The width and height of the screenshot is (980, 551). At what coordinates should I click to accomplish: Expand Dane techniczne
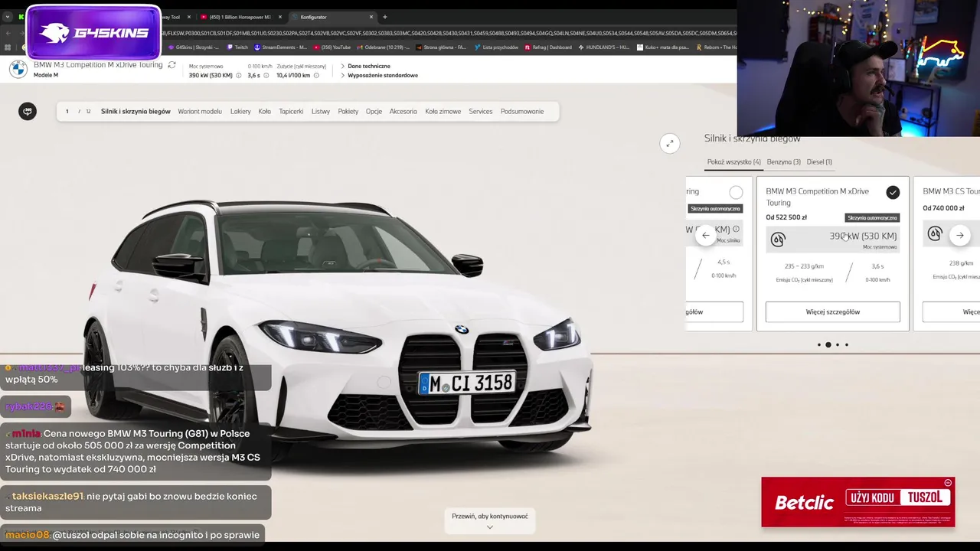[x=365, y=67]
